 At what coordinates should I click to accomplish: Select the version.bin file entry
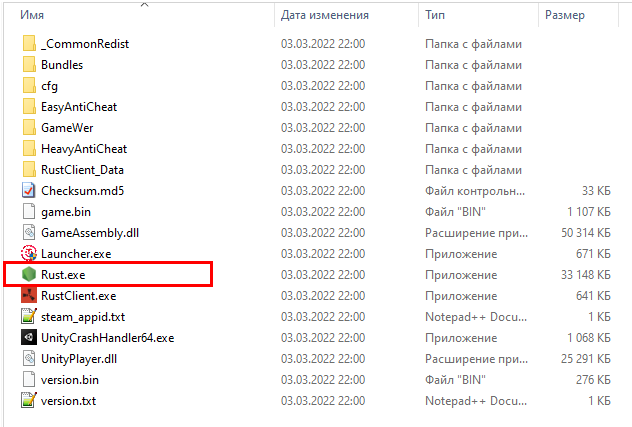pyautogui.click(x=70, y=379)
